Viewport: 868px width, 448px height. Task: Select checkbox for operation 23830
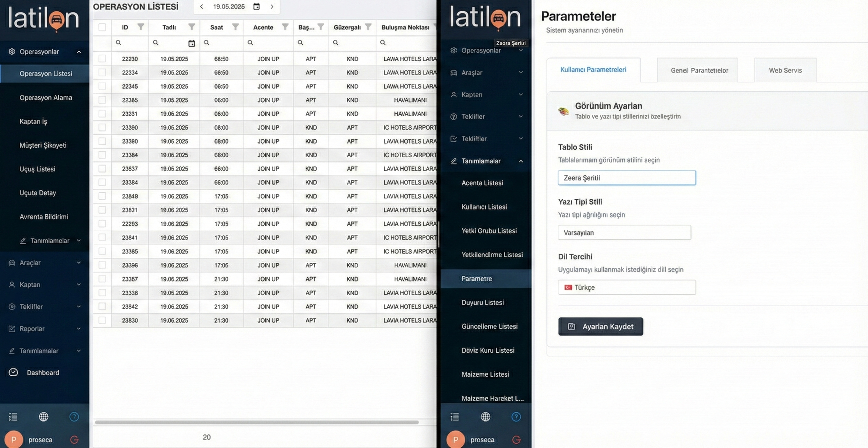click(102, 320)
